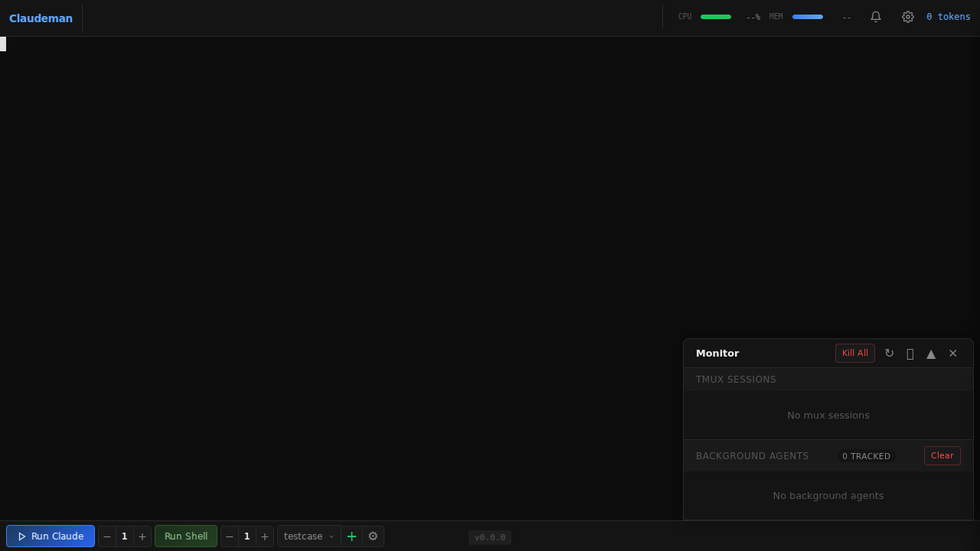This screenshot has width=980, height=551.
Task: Click the No mux sessions message
Action: [x=828, y=416]
